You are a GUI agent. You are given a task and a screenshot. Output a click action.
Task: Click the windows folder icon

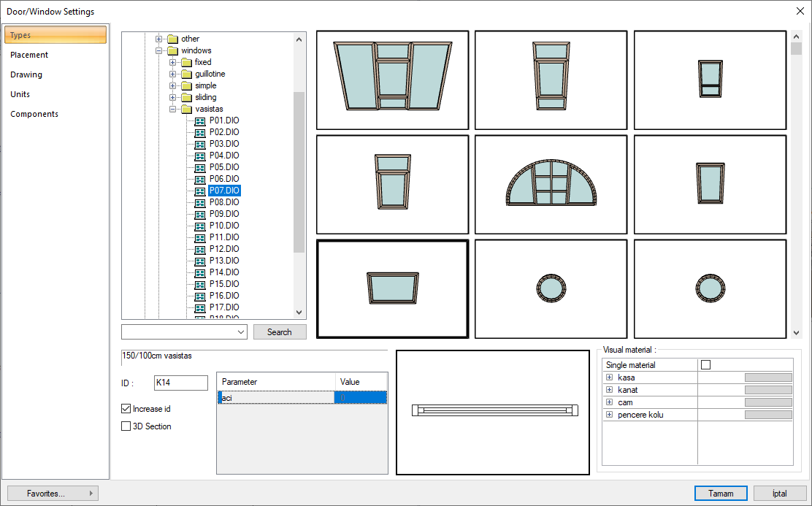(x=172, y=50)
